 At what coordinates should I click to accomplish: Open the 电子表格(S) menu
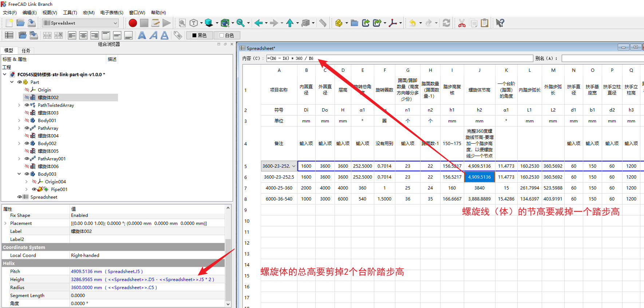(112, 13)
